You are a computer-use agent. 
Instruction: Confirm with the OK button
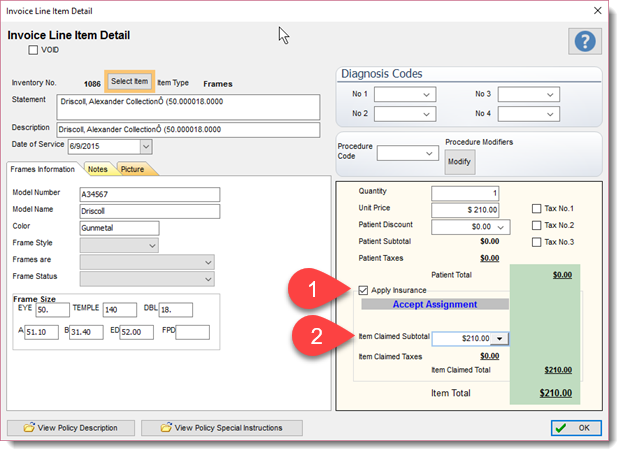pyautogui.click(x=576, y=428)
